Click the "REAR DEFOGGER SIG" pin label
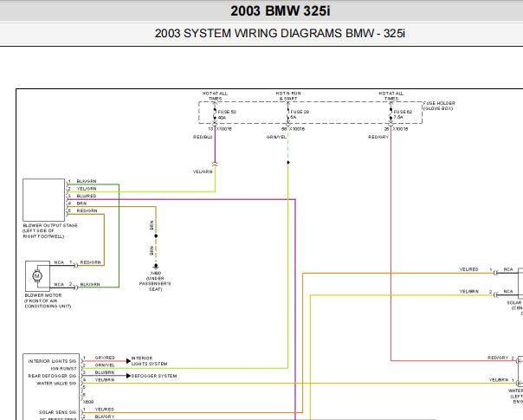 (52, 376)
